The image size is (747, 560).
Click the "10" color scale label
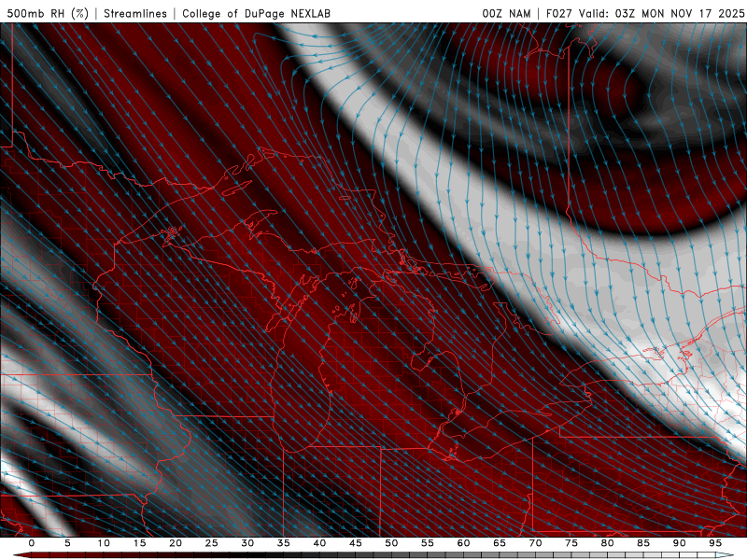pos(104,543)
